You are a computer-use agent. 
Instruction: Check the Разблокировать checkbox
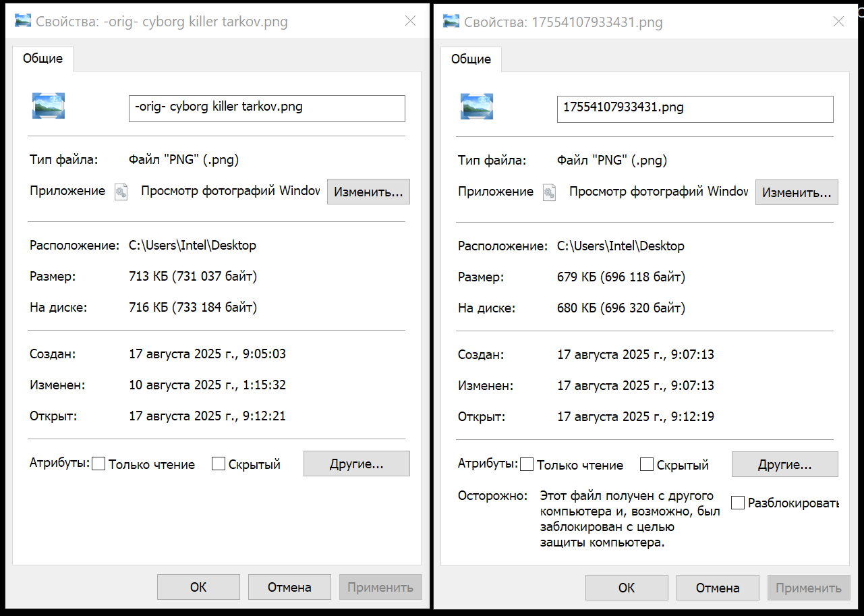click(x=738, y=503)
